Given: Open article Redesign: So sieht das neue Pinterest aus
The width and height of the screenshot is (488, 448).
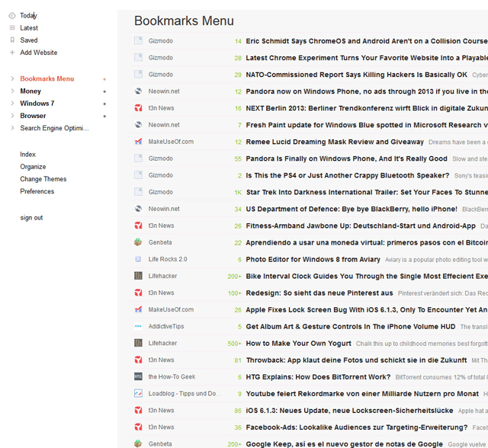Looking at the screenshot, I should [x=319, y=293].
